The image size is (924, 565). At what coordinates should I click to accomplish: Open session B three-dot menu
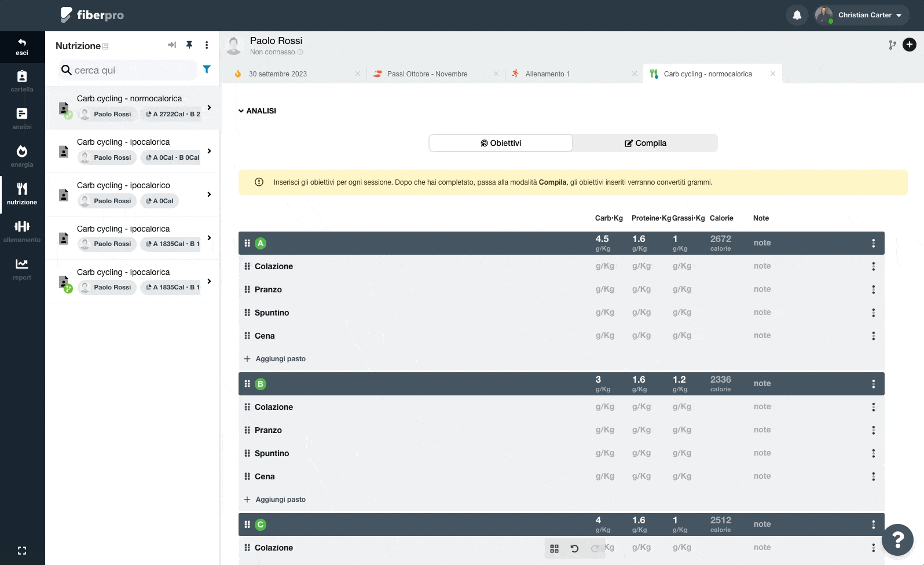(874, 384)
